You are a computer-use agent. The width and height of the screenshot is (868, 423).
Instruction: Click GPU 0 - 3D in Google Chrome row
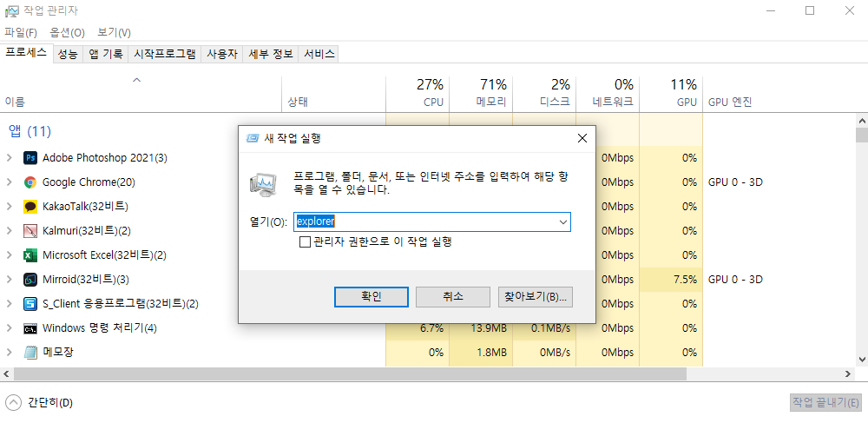[x=736, y=182]
